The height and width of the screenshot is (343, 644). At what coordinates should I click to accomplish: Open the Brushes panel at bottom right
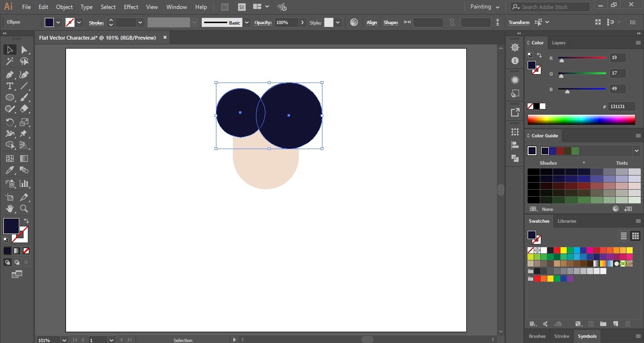(x=537, y=336)
